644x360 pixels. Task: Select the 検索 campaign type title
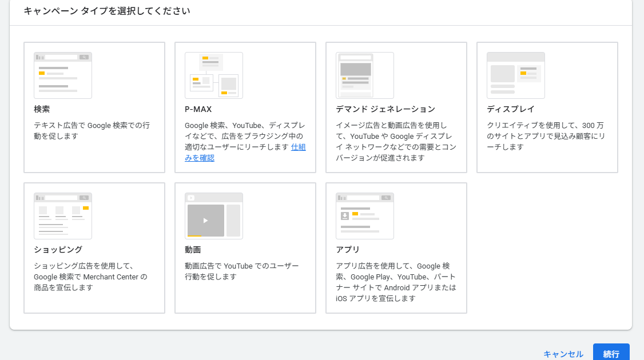42,109
